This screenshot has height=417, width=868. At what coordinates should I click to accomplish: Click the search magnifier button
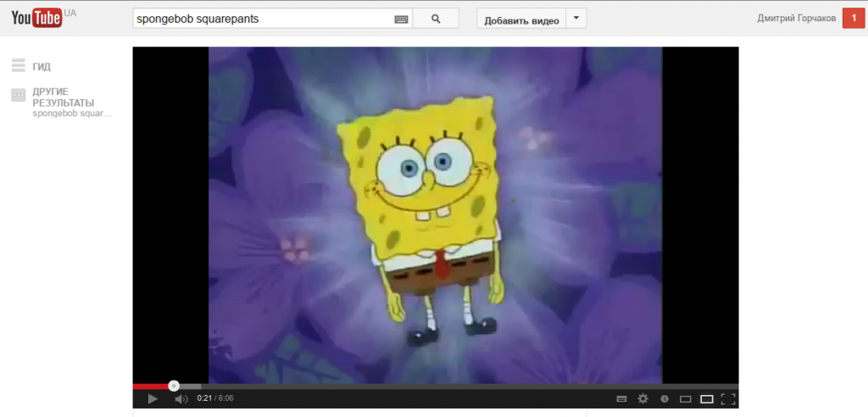pos(436,19)
